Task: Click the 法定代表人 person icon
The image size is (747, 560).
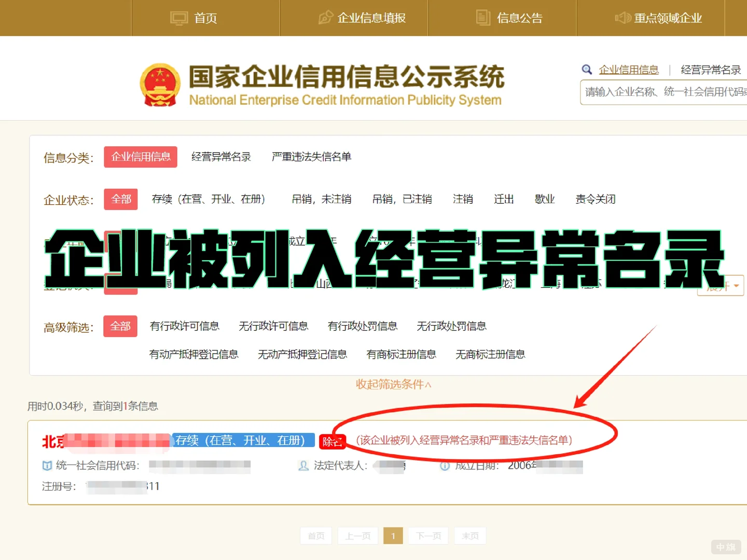Action: (x=302, y=466)
